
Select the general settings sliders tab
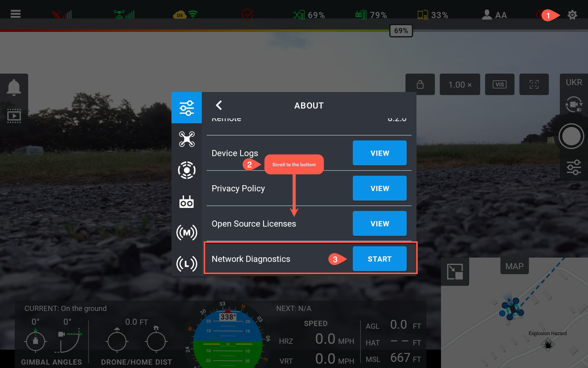pyautogui.click(x=187, y=108)
